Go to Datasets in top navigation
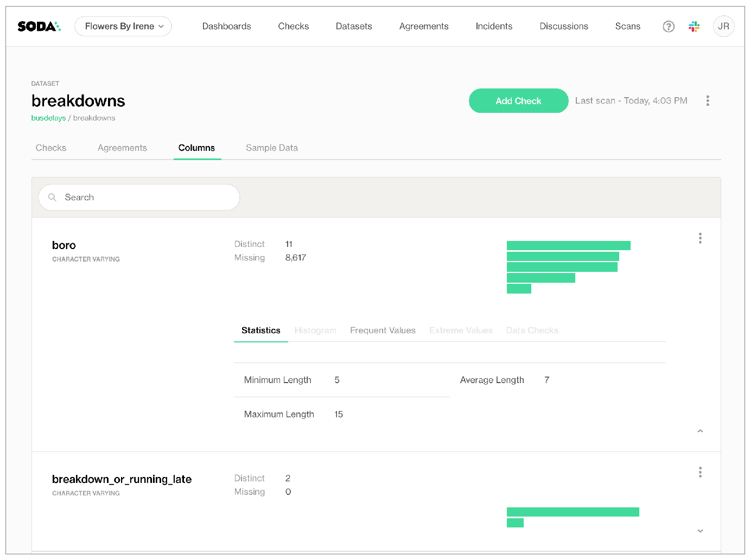 pyautogui.click(x=353, y=26)
